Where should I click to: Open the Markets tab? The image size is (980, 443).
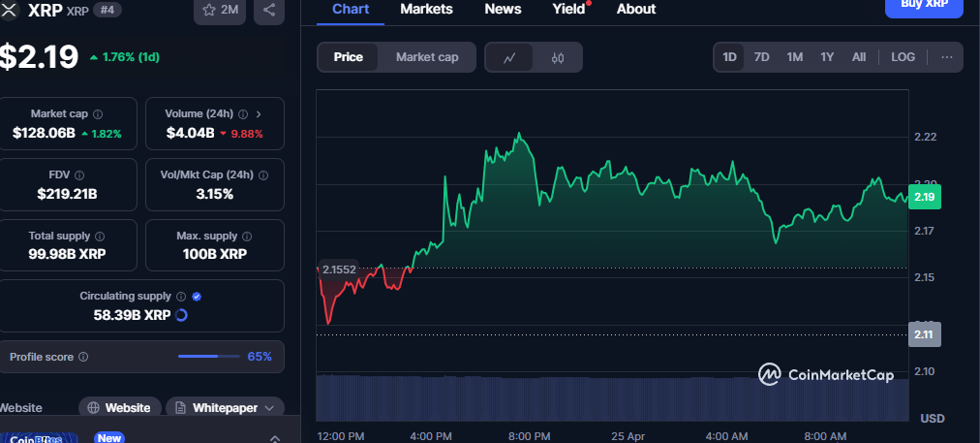tap(426, 10)
